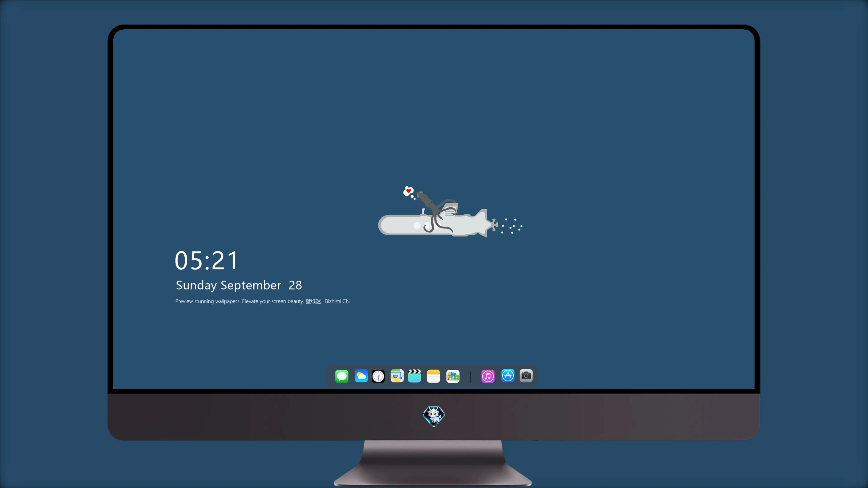Launch the Videos clapperboard app

point(415,376)
